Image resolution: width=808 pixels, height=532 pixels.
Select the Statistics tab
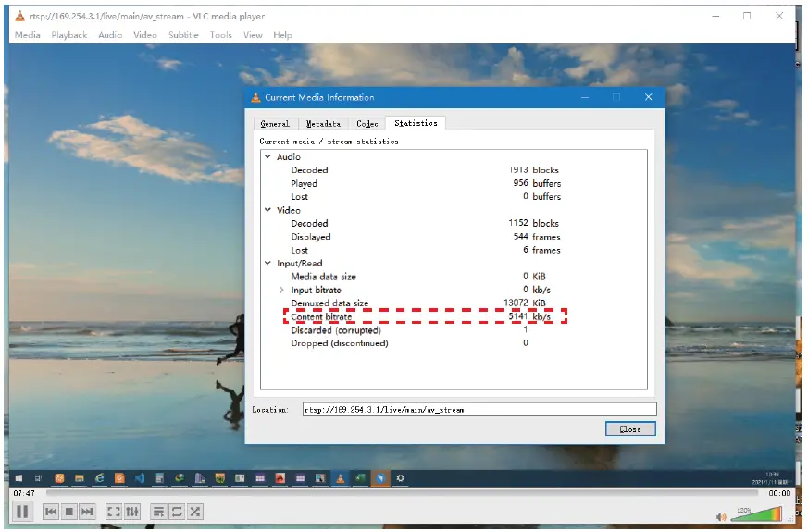click(416, 123)
